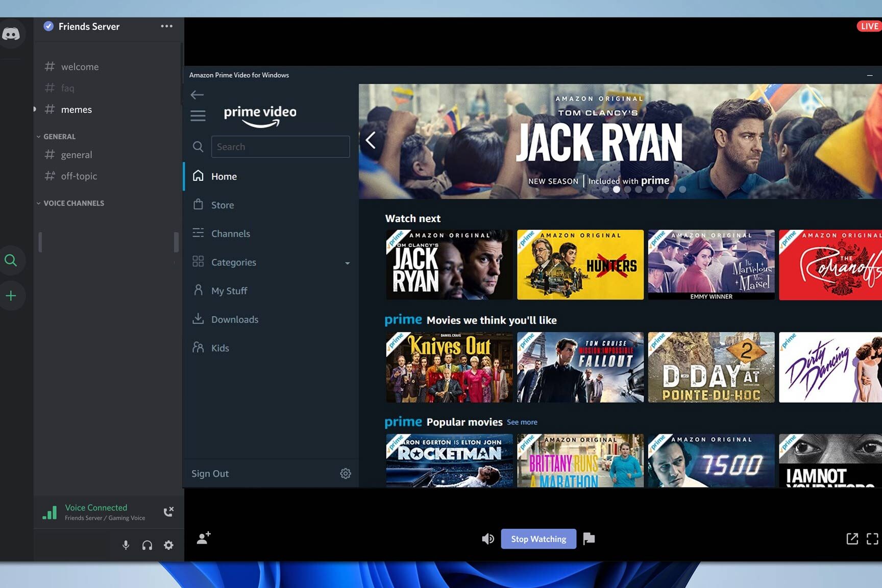
Task: Open Prime Video settings gear
Action: pos(346,474)
